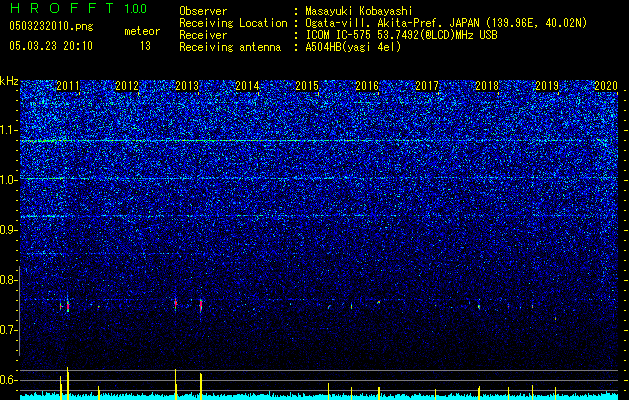Click the 0.6 frequency axis label

(x=8, y=380)
